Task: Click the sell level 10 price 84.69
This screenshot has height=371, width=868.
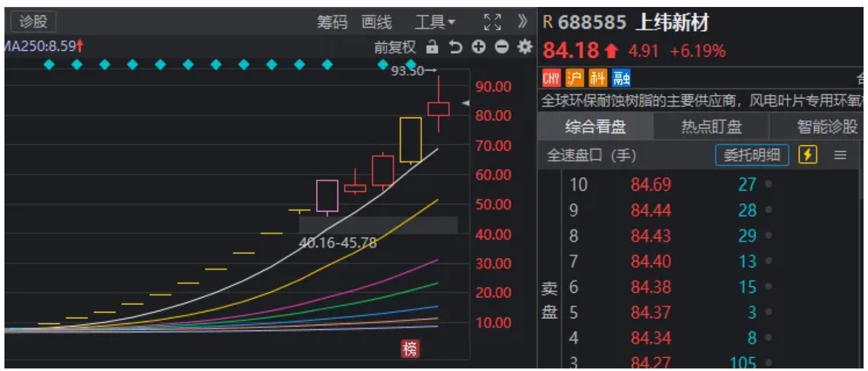Action: 650,185
